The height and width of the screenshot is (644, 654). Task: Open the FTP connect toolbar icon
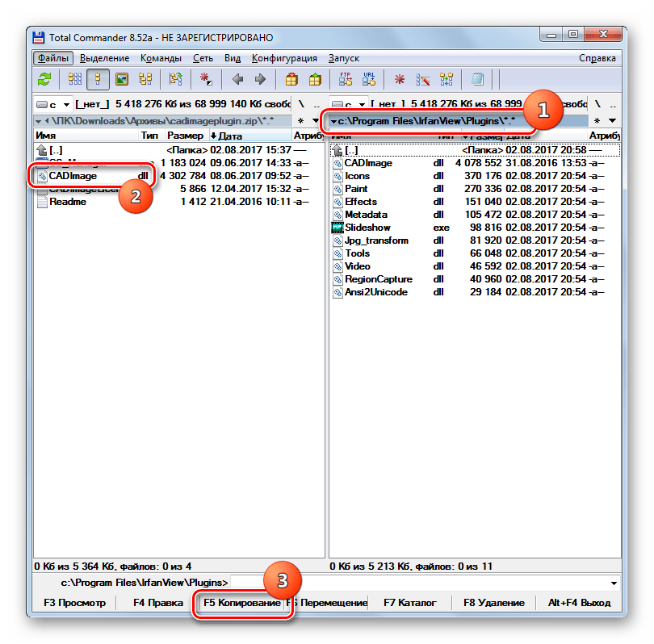click(346, 79)
